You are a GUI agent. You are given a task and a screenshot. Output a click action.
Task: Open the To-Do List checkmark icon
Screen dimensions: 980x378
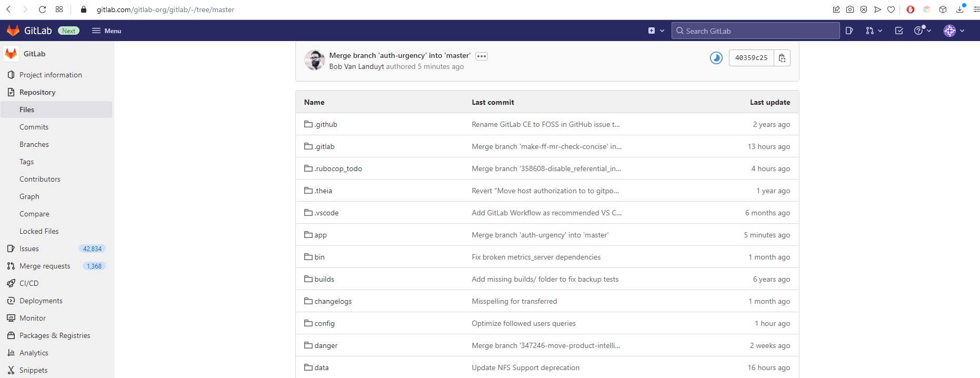(899, 31)
